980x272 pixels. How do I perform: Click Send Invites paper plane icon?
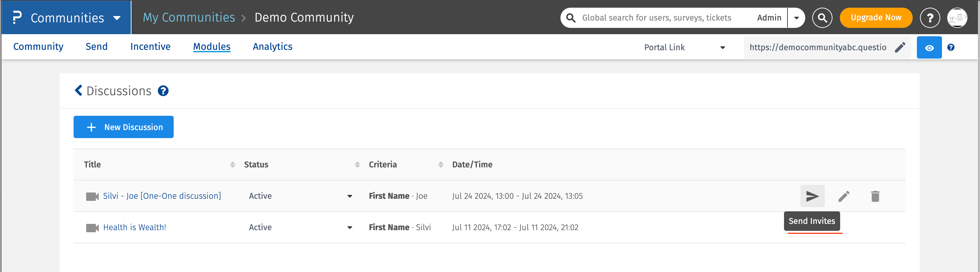click(812, 196)
